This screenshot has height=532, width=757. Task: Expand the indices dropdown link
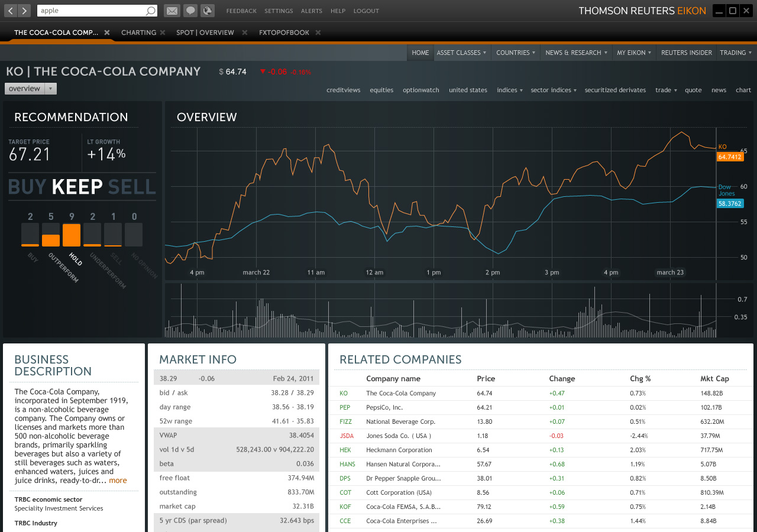[510, 90]
